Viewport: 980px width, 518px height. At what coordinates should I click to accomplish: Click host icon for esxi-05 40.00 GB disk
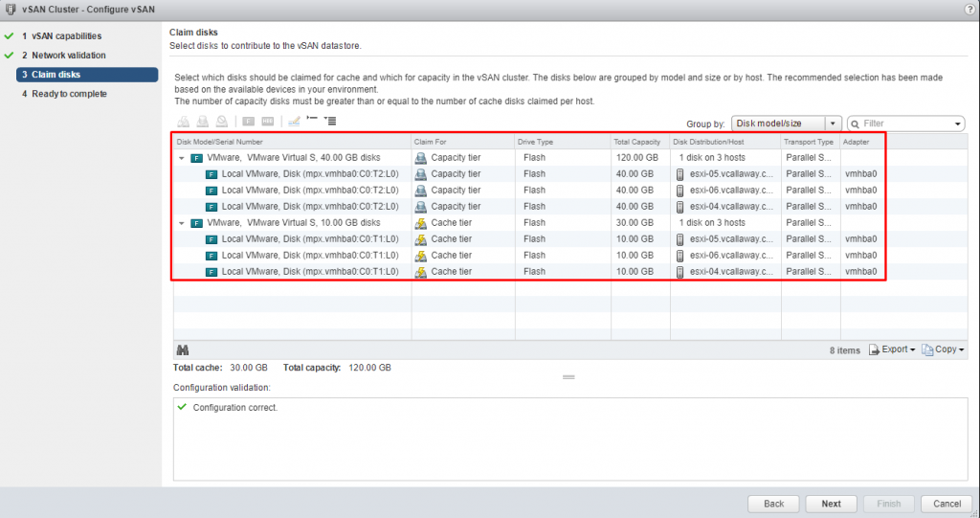point(680,174)
